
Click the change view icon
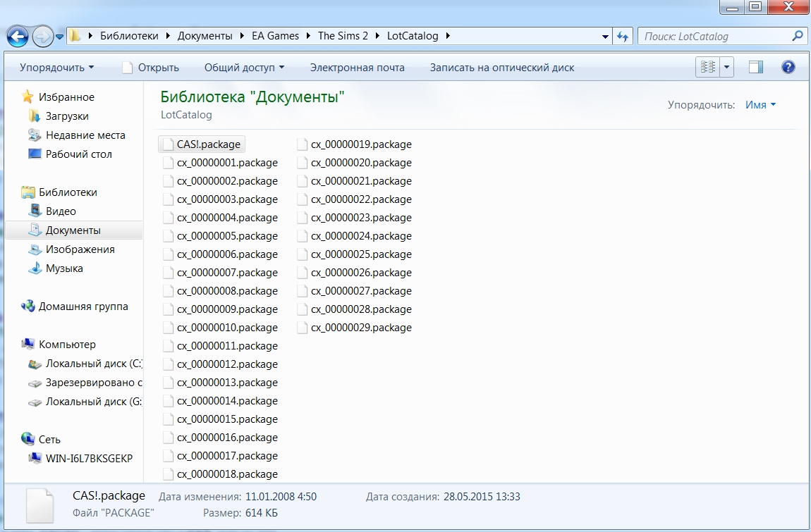pos(707,68)
